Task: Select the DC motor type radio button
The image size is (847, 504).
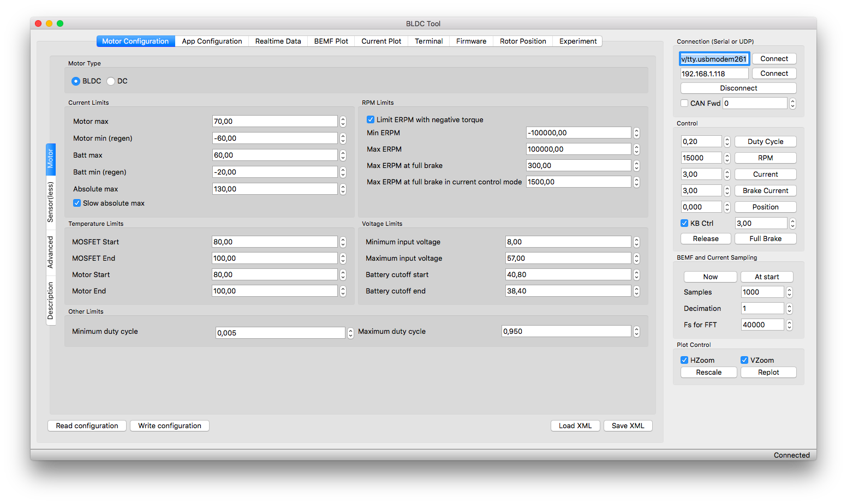Action: pos(111,81)
